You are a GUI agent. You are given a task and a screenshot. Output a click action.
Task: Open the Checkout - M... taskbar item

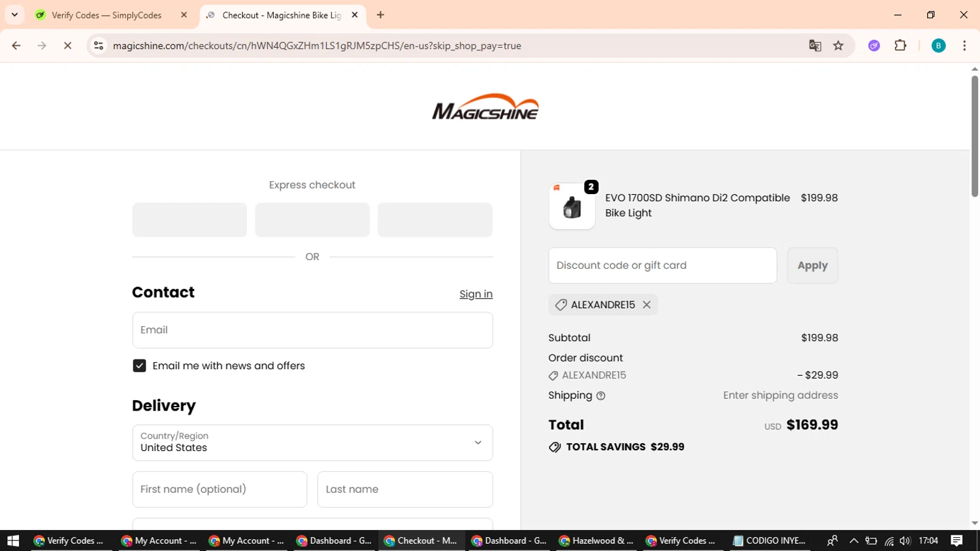pos(421,541)
